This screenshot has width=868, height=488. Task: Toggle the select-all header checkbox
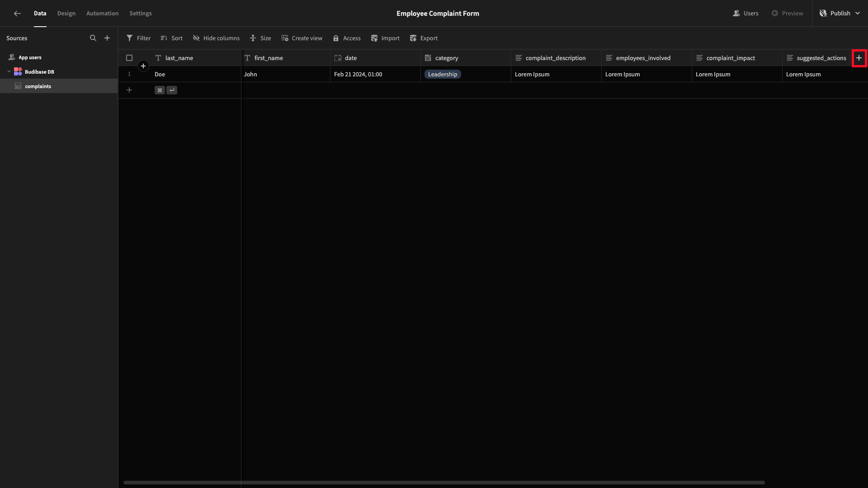pyautogui.click(x=129, y=58)
